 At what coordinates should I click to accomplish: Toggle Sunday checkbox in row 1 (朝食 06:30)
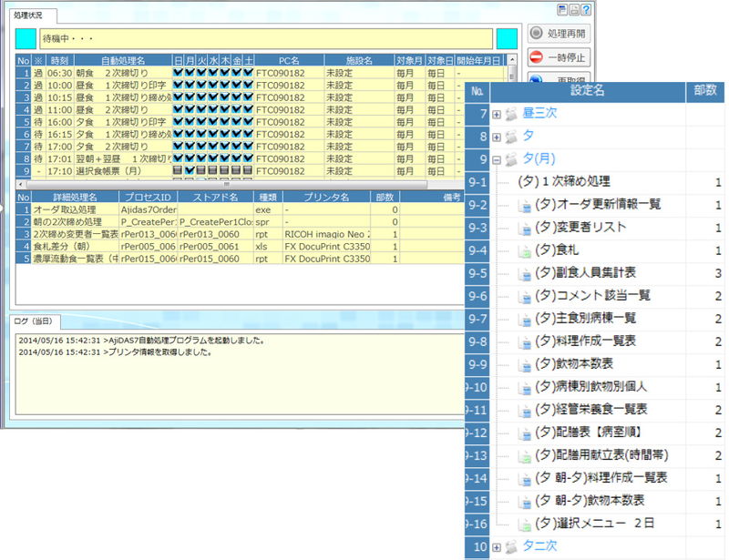pyautogui.click(x=179, y=72)
